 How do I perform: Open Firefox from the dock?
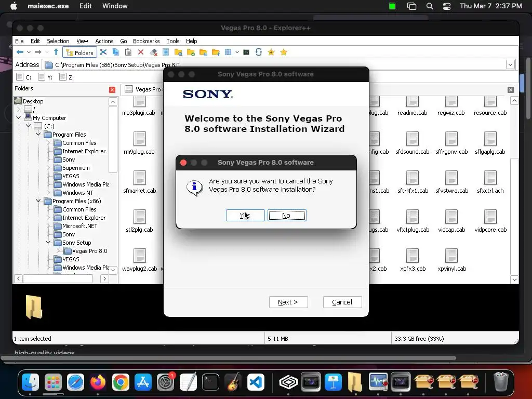point(98,382)
